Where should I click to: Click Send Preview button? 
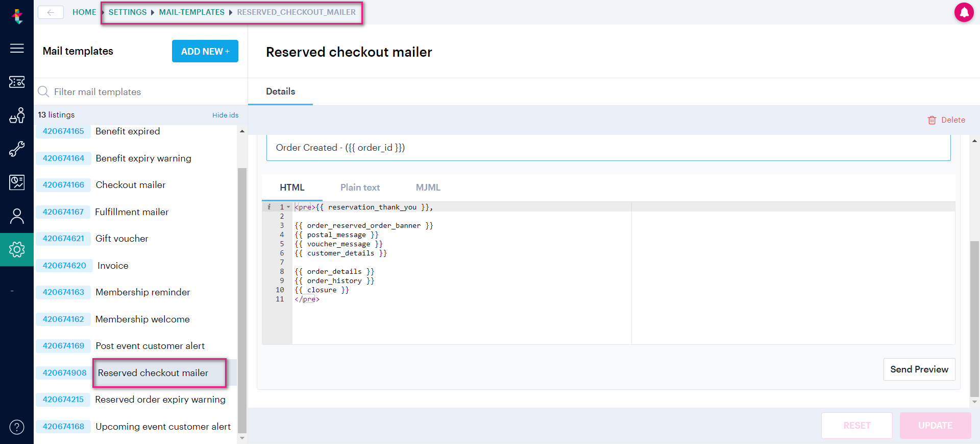919,369
